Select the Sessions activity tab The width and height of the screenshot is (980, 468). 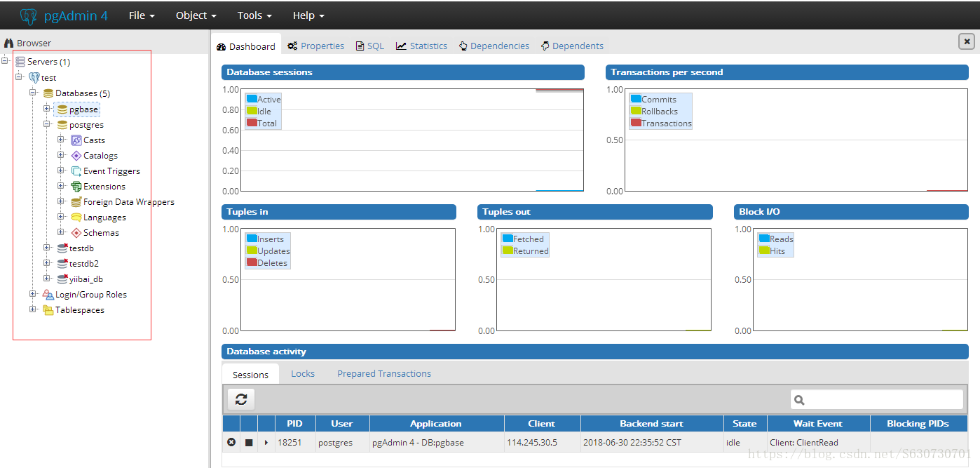[x=250, y=375]
